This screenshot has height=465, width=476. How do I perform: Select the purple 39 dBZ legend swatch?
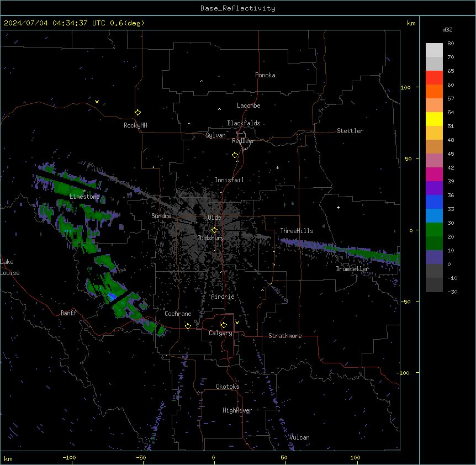(434, 188)
